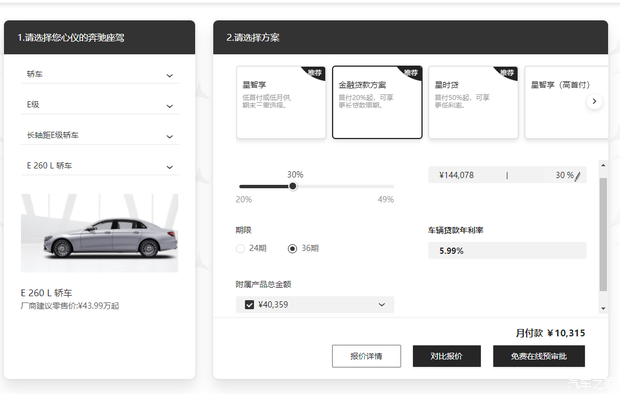Click the 20% minimum label under slider
The height and width of the screenshot is (394, 620).
point(244,199)
